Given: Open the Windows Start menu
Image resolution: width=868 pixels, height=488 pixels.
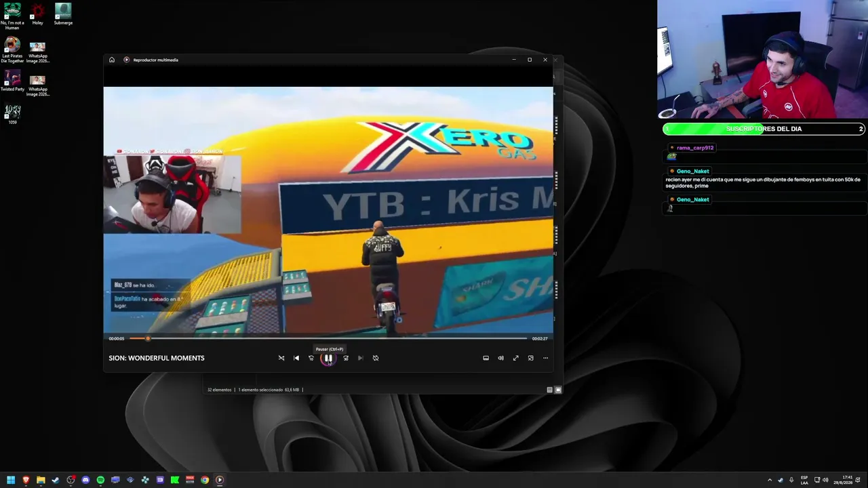Looking at the screenshot, I should pyautogui.click(x=11, y=480).
